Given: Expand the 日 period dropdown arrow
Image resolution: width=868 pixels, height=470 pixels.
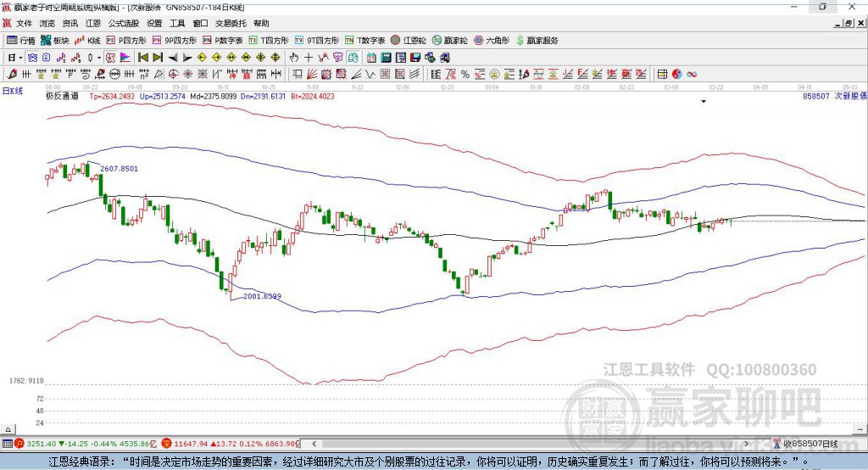Looking at the screenshot, I should click(20, 58).
